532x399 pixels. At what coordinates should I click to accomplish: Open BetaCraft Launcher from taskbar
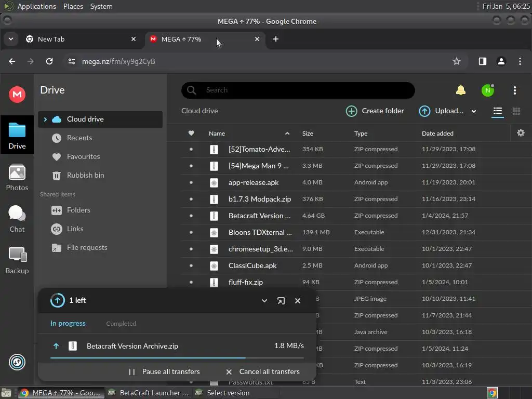148,393
